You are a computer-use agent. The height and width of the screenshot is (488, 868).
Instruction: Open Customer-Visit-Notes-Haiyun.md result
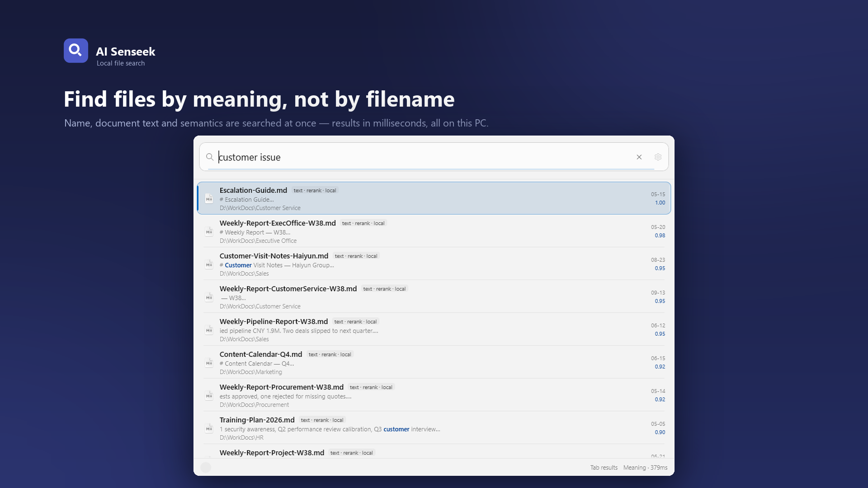434,264
